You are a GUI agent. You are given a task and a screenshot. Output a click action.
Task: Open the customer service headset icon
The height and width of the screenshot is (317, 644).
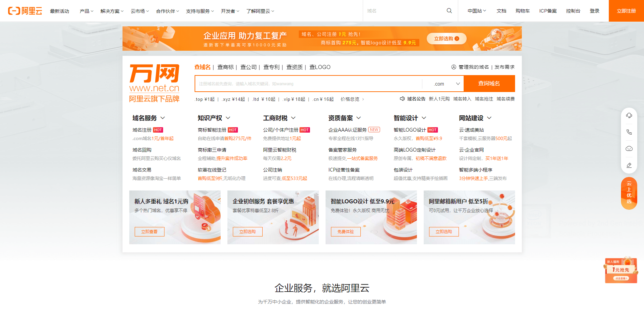point(629,115)
